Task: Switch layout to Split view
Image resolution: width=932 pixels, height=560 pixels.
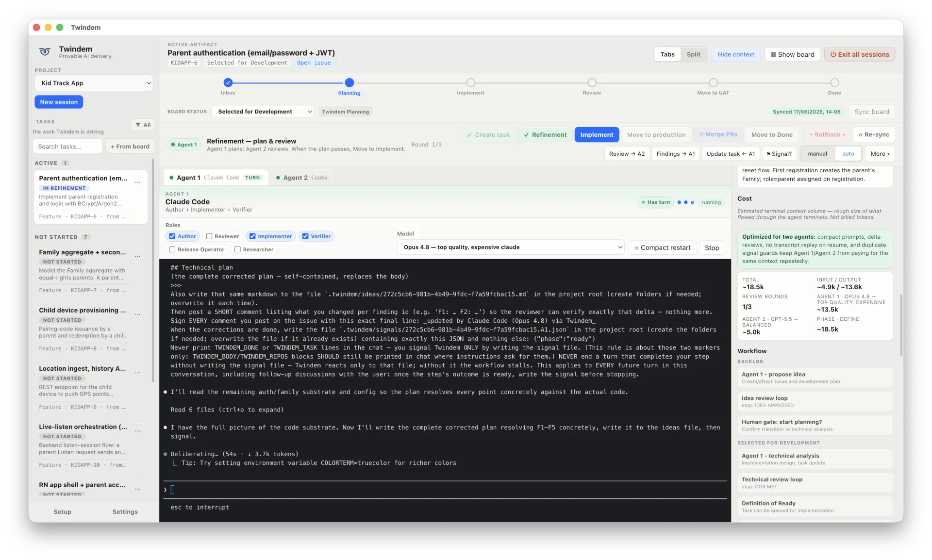Action: click(x=694, y=54)
